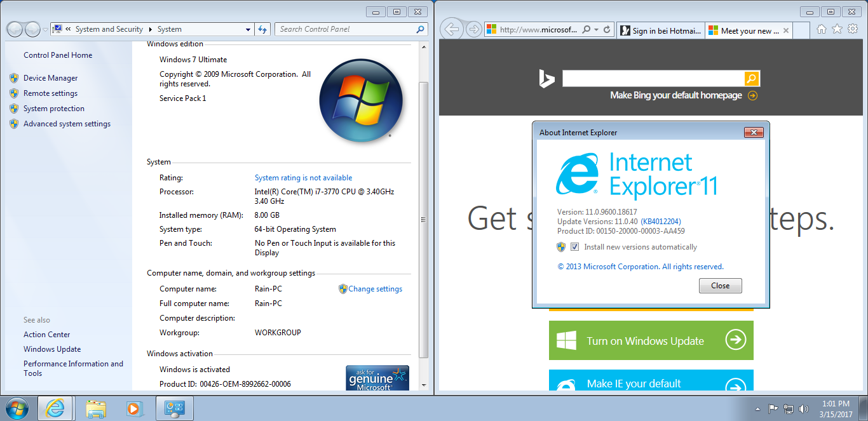This screenshot has width=868, height=421.
Task: Open a new tab in Internet Explorer
Action: pos(802,30)
